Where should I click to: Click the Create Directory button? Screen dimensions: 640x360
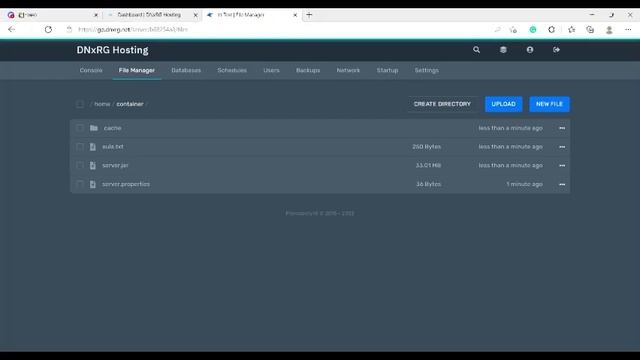click(x=442, y=104)
